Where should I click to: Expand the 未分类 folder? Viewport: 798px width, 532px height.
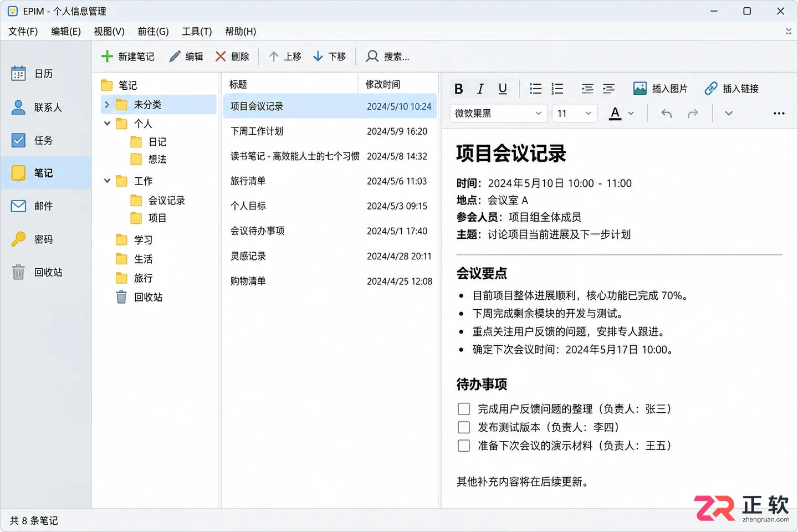108,104
